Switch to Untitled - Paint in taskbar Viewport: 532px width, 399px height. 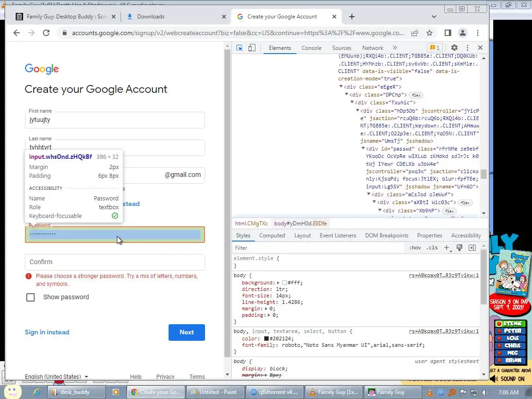pyautogui.click(x=216, y=392)
